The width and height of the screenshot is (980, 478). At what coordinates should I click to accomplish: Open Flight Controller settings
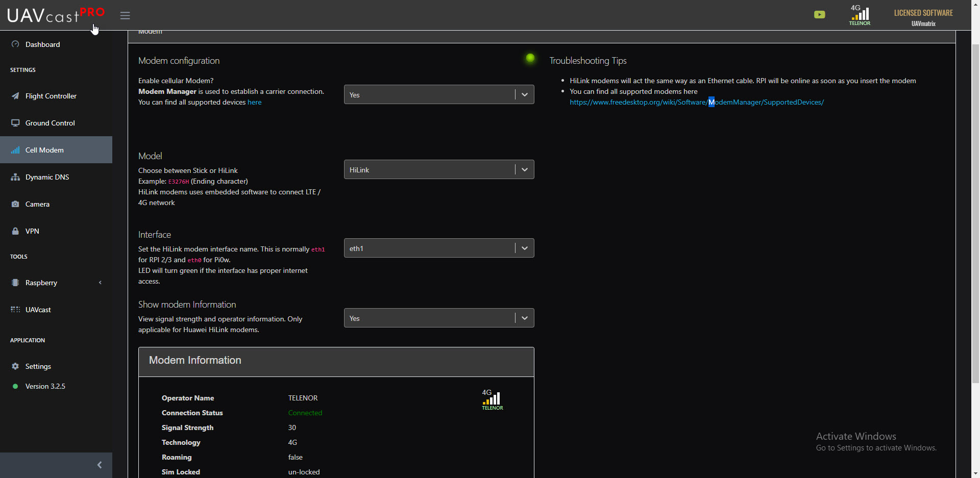(x=51, y=96)
